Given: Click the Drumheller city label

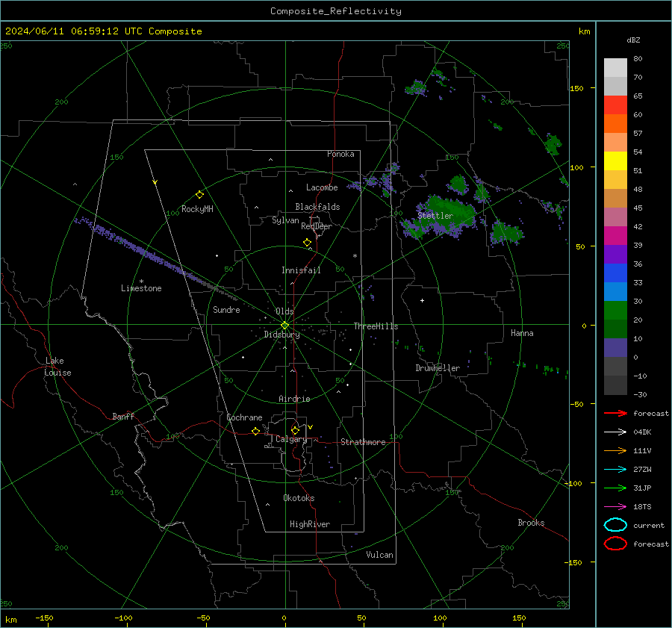Looking at the screenshot, I should click(x=438, y=368).
